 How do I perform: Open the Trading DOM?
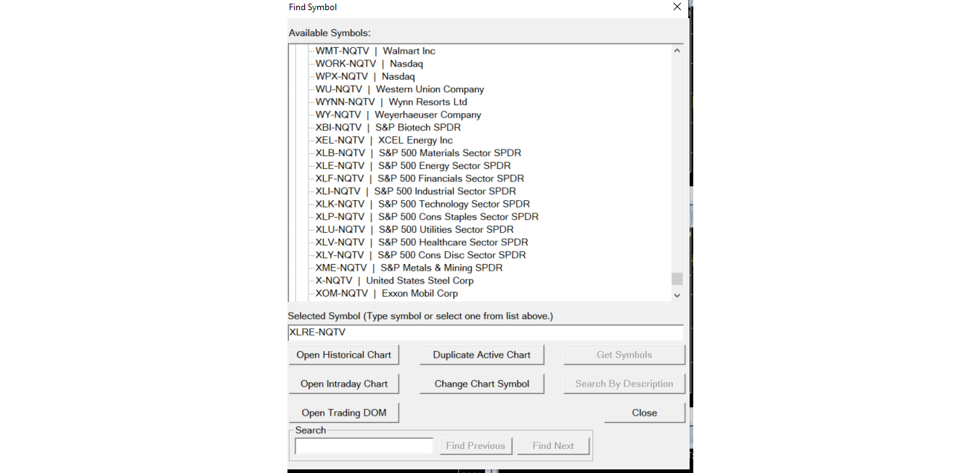pos(343,413)
